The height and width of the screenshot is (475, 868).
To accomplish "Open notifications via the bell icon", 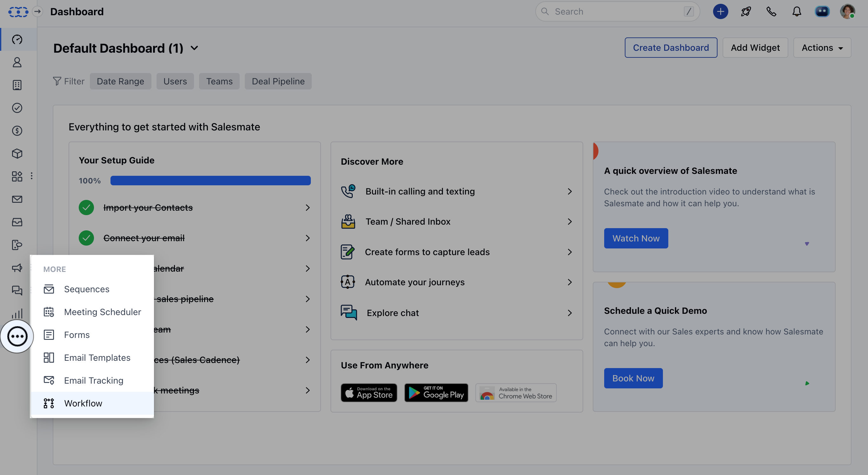I will point(797,11).
